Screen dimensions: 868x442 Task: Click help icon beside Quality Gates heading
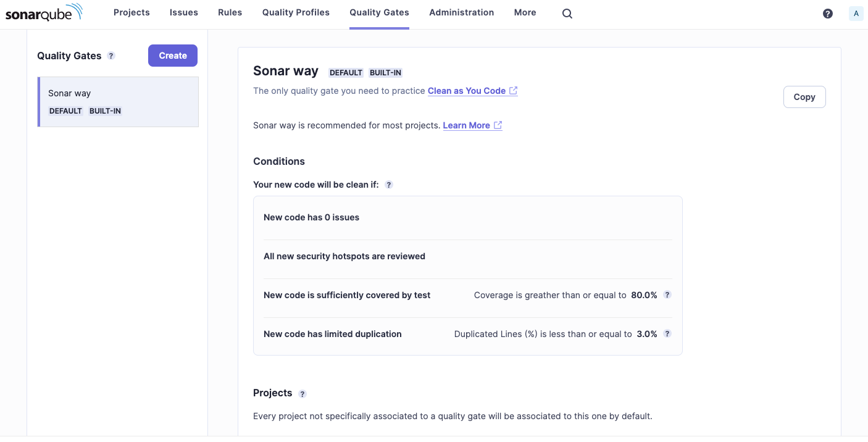coord(111,56)
